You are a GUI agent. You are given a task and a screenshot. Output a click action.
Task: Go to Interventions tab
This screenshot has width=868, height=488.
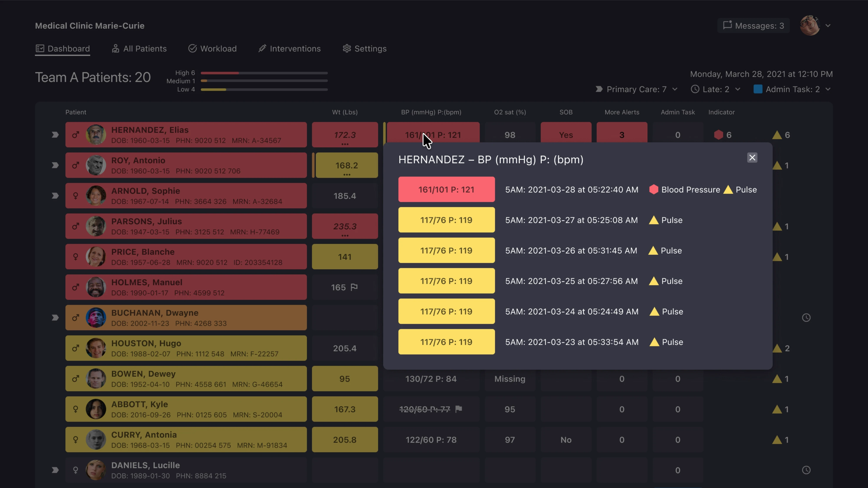tap(289, 49)
